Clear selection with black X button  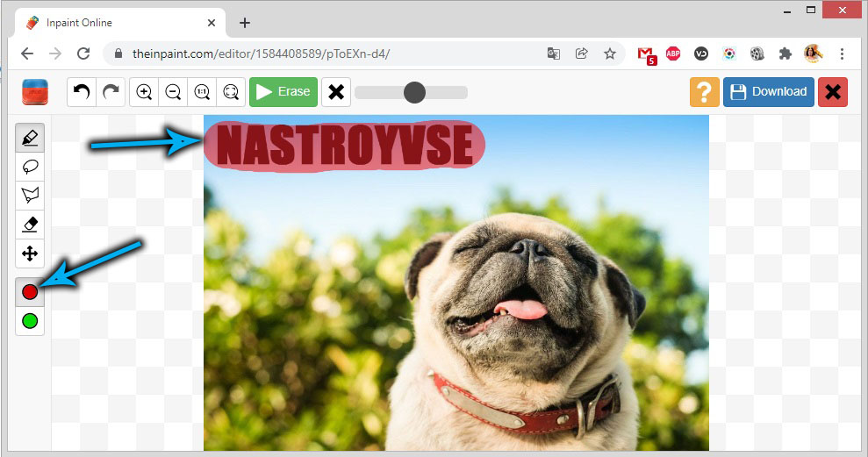point(336,92)
